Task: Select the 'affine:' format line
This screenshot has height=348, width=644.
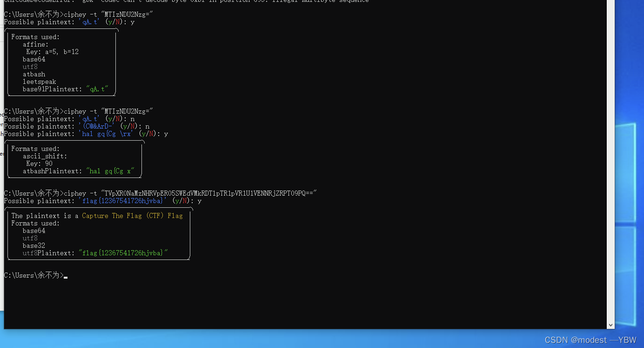Action: [35, 44]
